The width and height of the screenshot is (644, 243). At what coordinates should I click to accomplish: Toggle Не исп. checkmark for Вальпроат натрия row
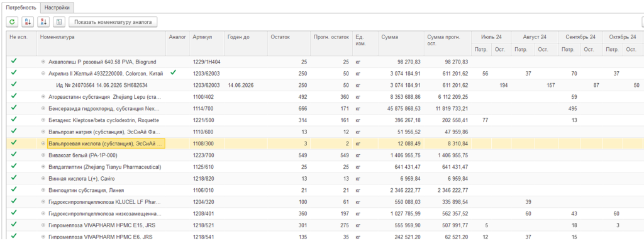(x=14, y=131)
